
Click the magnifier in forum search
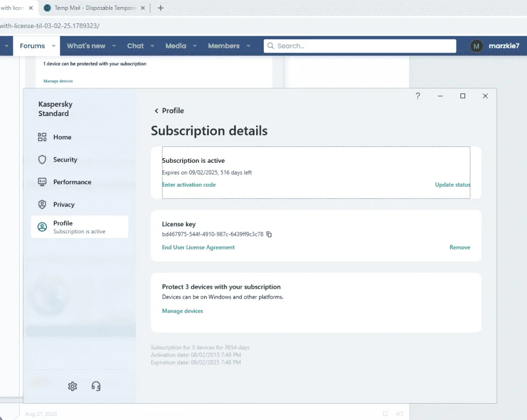point(271,45)
